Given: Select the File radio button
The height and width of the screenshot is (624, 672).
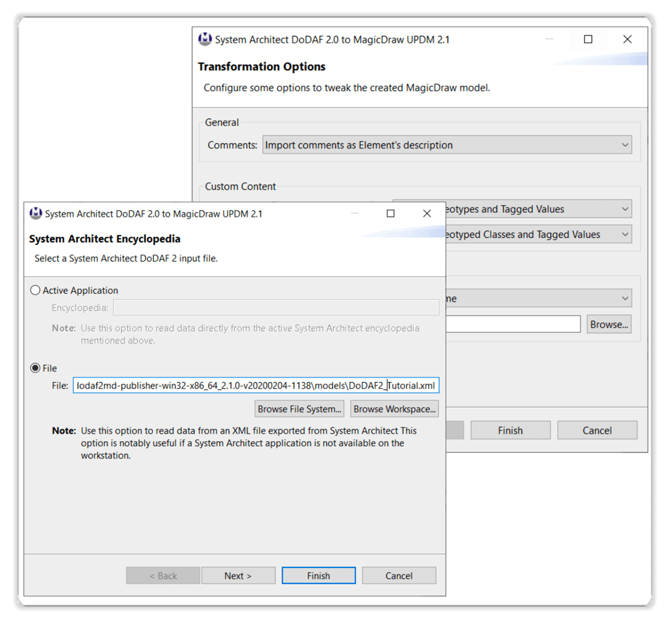Looking at the screenshot, I should 35,368.
